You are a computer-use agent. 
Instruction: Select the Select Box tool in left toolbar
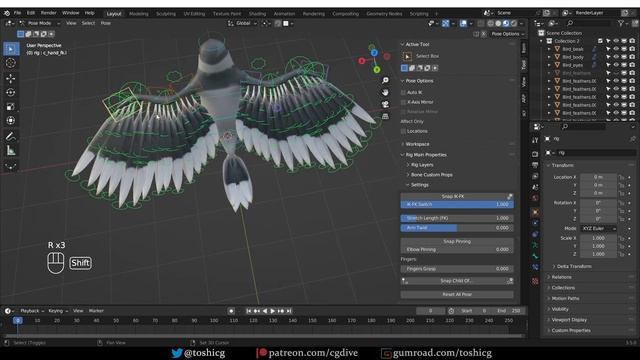[x=11, y=49]
